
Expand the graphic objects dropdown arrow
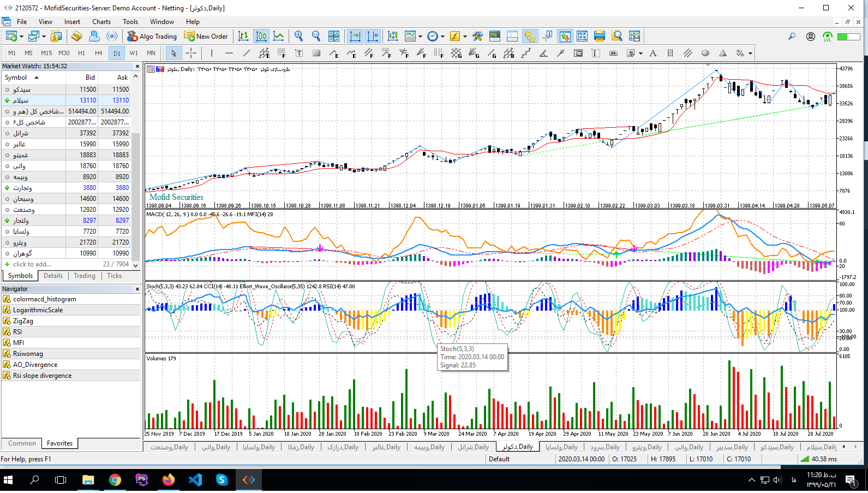(x=640, y=54)
